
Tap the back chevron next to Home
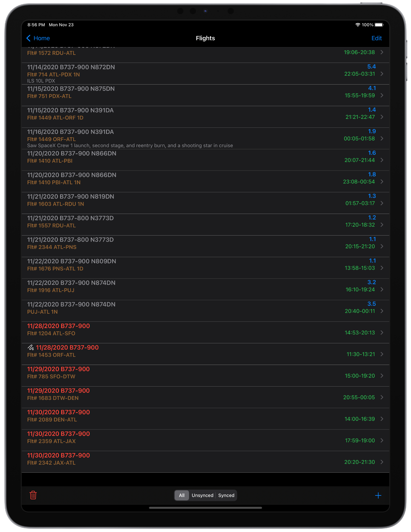pyautogui.click(x=28, y=38)
